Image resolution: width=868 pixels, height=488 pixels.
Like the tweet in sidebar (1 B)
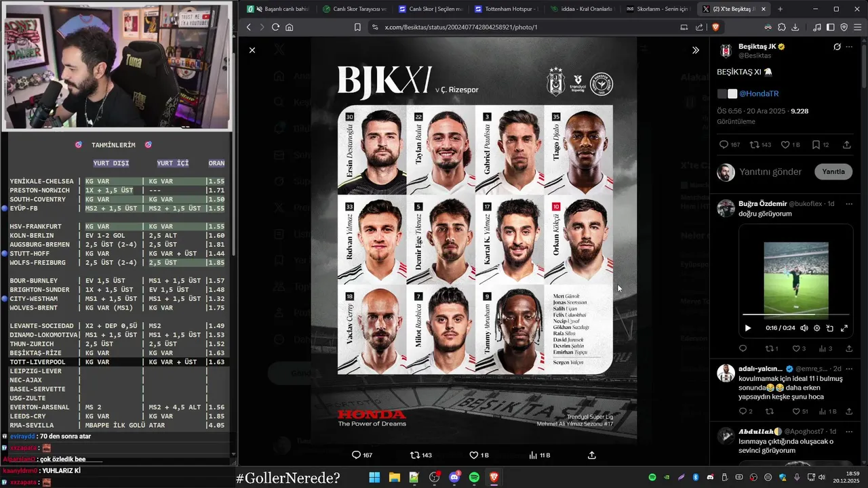coord(785,144)
